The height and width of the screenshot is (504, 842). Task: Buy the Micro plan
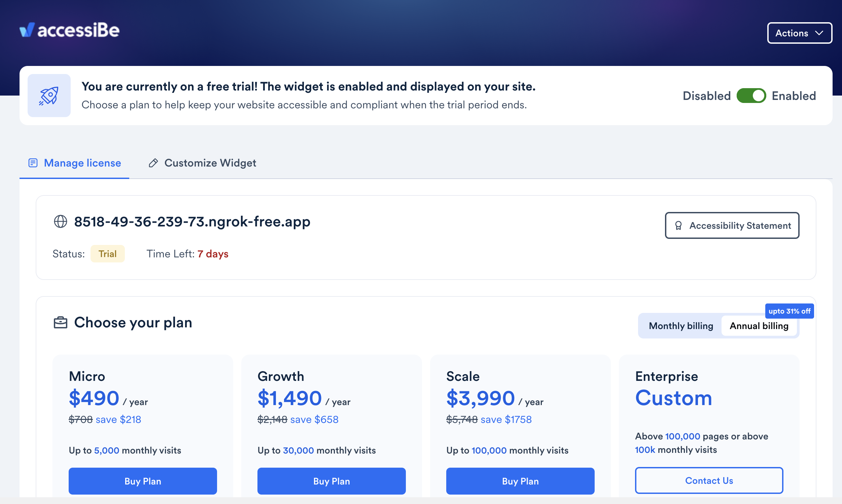click(x=143, y=481)
